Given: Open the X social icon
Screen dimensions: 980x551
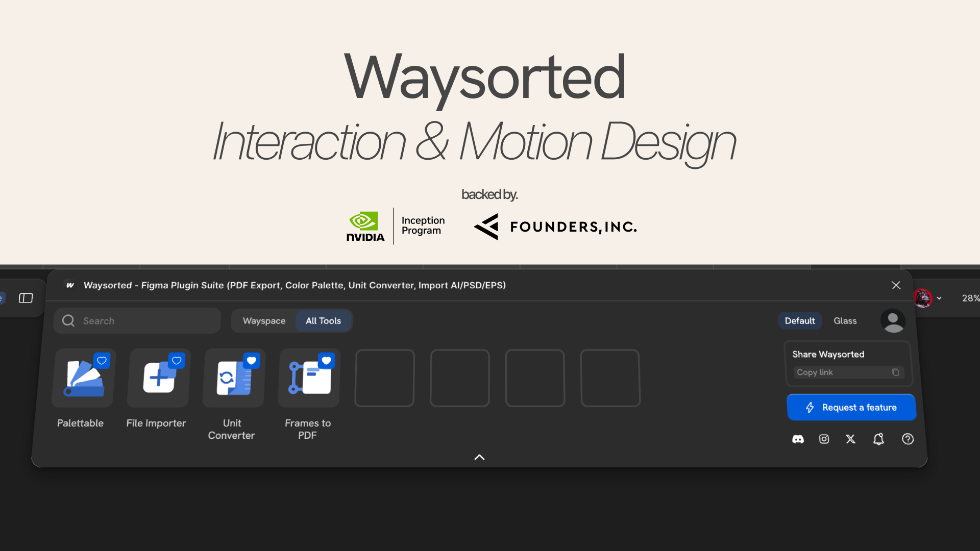Looking at the screenshot, I should coord(850,439).
